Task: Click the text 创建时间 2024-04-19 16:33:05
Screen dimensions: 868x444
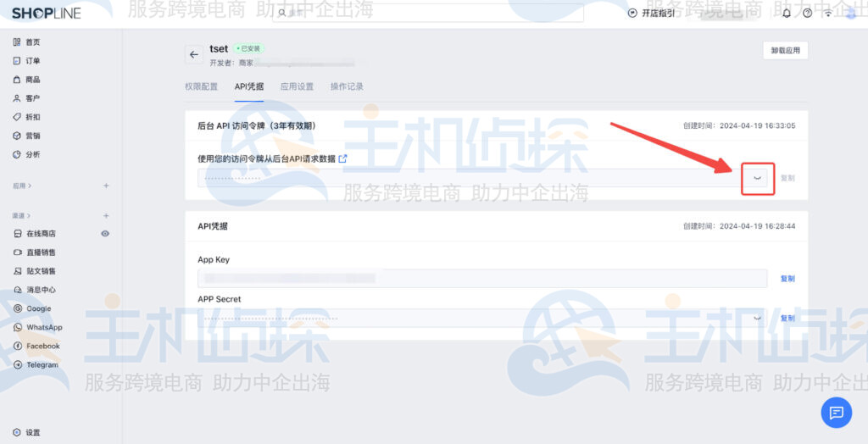Action: [739, 126]
